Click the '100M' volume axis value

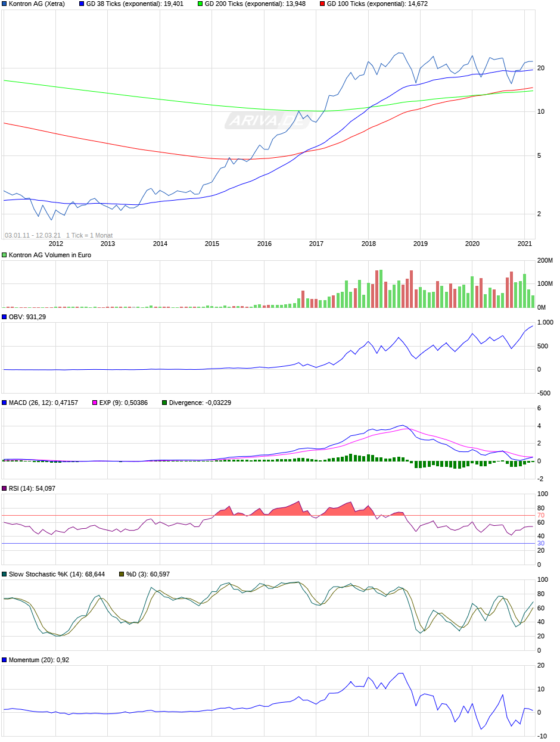point(545,284)
